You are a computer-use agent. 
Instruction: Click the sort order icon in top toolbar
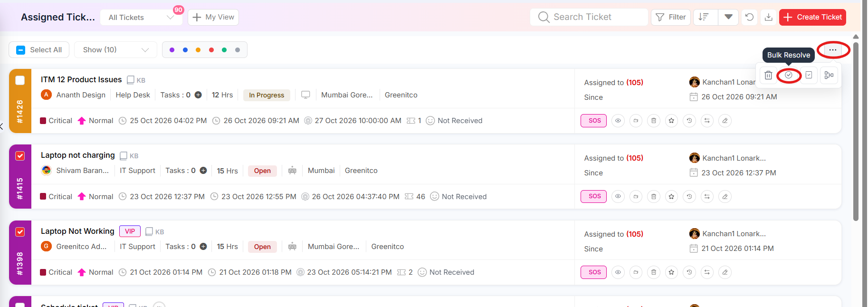[x=704, y=17]
